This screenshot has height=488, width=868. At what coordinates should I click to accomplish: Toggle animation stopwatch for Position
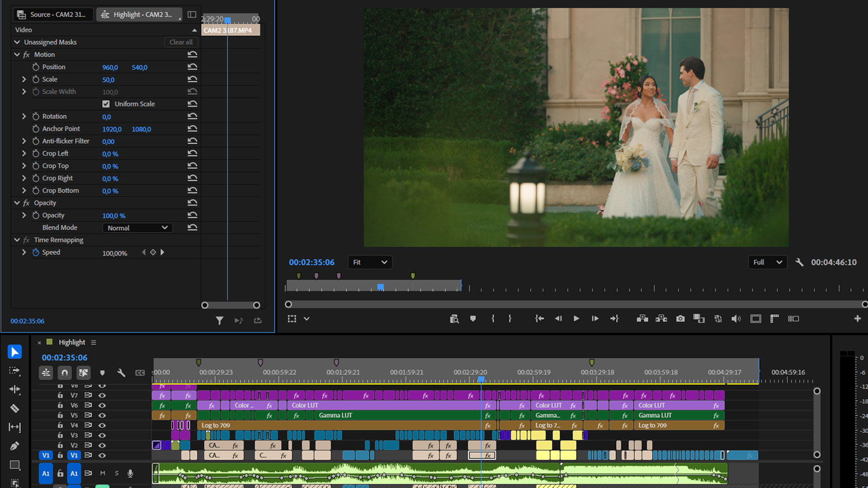tap(35, 67)
